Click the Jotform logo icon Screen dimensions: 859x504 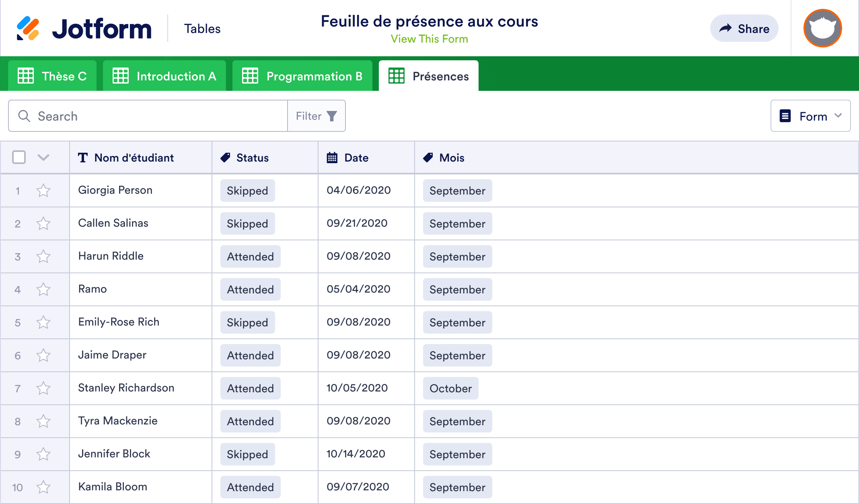point(28,29)
